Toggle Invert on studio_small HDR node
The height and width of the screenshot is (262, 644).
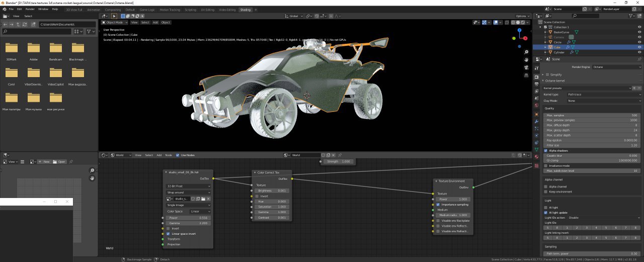tap(169, 228)
